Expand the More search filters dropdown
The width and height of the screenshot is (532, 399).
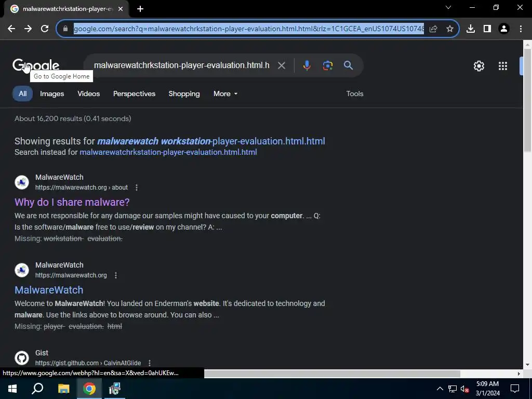pos(225,94)
